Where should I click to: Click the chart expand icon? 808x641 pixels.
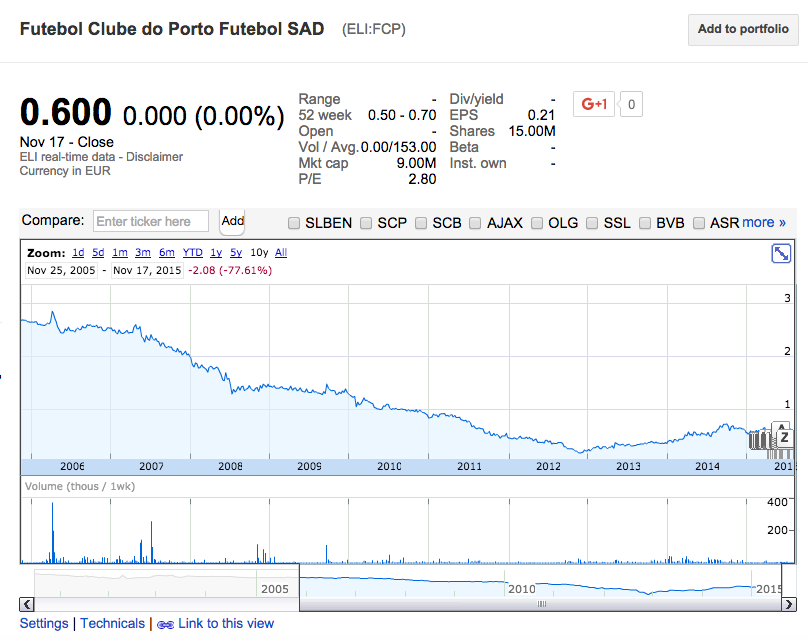coord(781,254)
